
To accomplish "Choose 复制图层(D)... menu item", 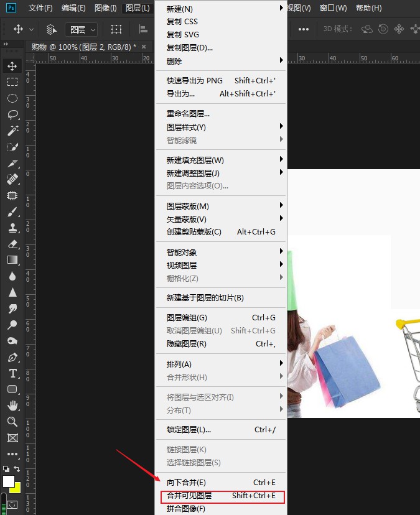I will 221,48.
